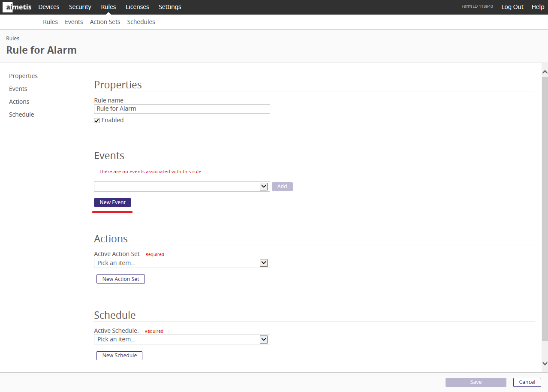Screen dimensions: 548x392
Task: Click Log Out link
Action: 512,7
